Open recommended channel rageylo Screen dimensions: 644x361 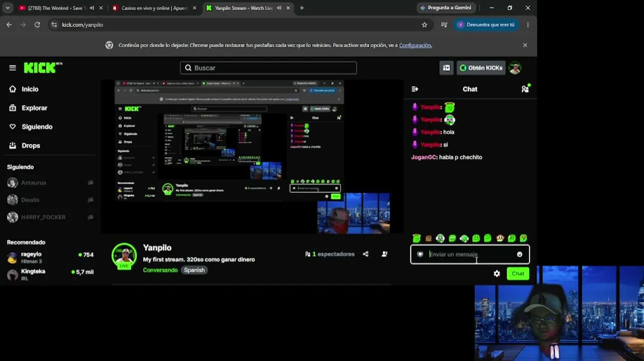[50, 258]
